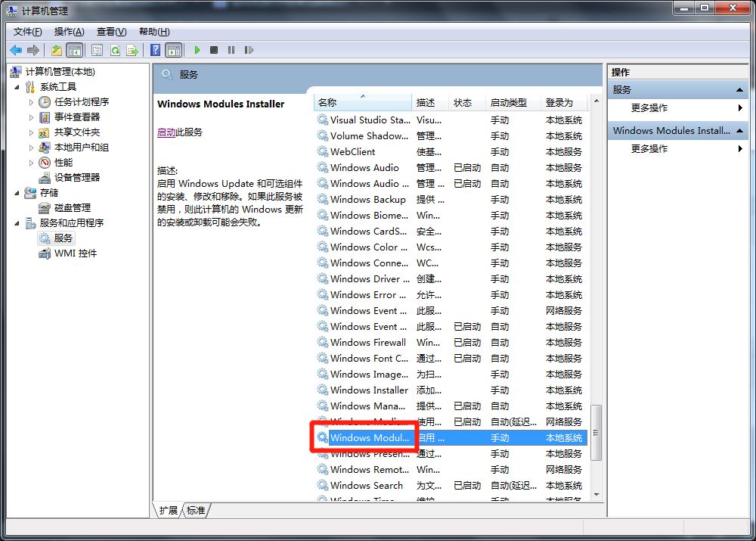Expand the 任务计划程序 tree node
This screenshot has width=756, height=541.
[32, 102]
